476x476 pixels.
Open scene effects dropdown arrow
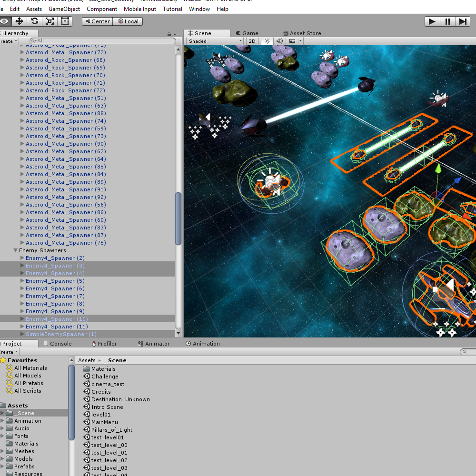pyautogui.click(x=300, y=40)
